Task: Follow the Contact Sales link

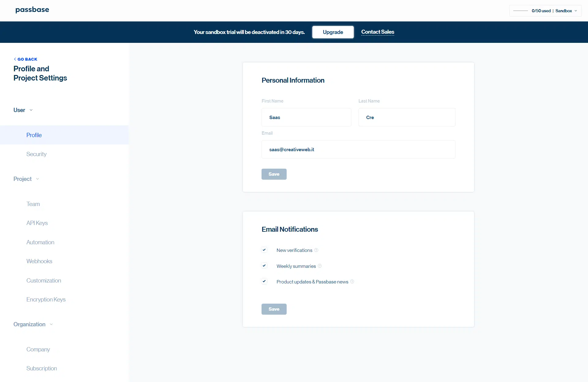Action: [x=378, y=32]
